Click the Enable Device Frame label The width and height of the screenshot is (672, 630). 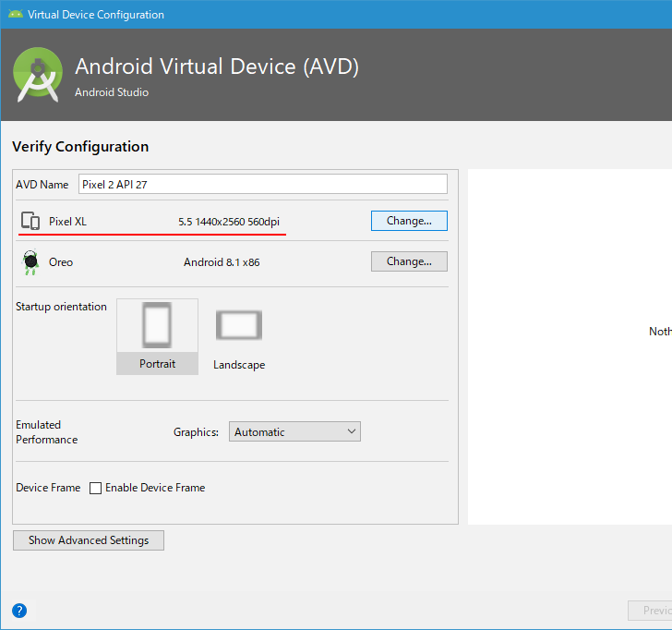(155, 488)
